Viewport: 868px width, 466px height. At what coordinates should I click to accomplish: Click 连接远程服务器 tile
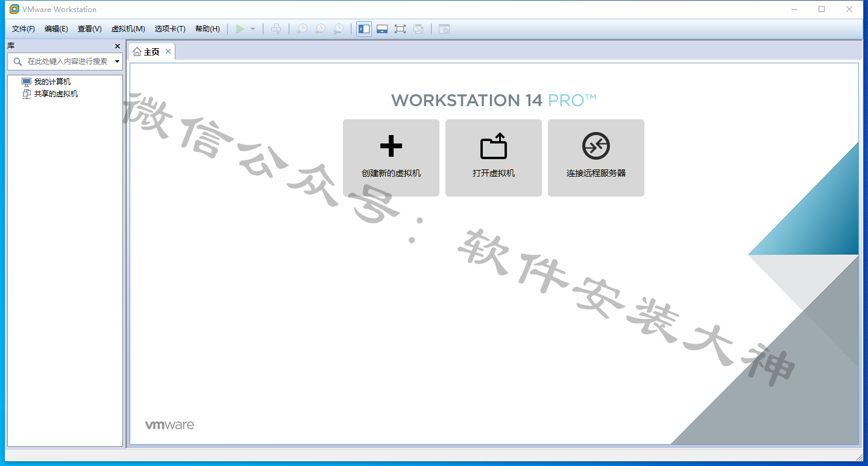pos(596,158)
